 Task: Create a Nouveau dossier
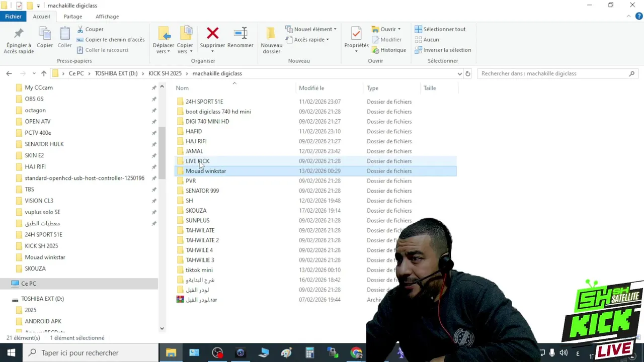pos(272,40)
